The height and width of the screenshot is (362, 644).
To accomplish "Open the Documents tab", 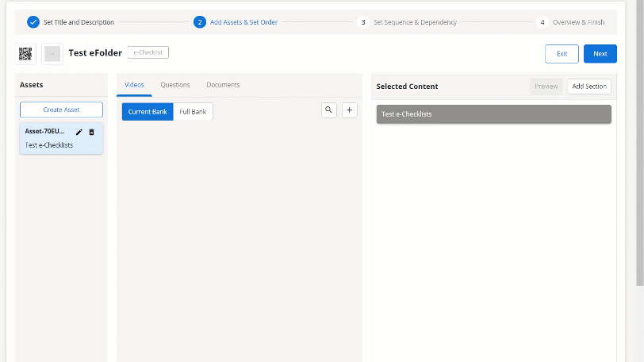I will tap(223, 85).
